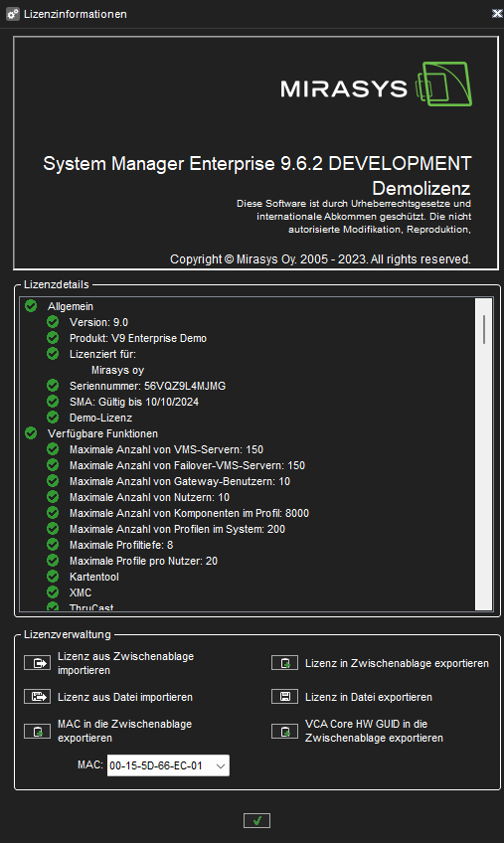Open the MAC address dropdown
Screen dimensions: 504x843
[220, 766]
